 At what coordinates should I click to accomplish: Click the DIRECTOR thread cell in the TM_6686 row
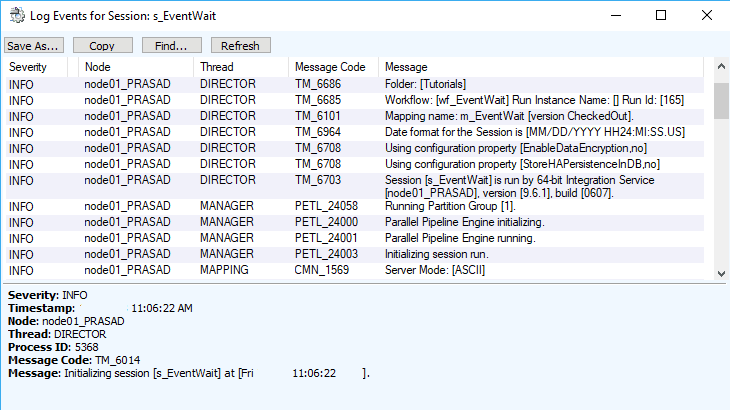point(228,84)
